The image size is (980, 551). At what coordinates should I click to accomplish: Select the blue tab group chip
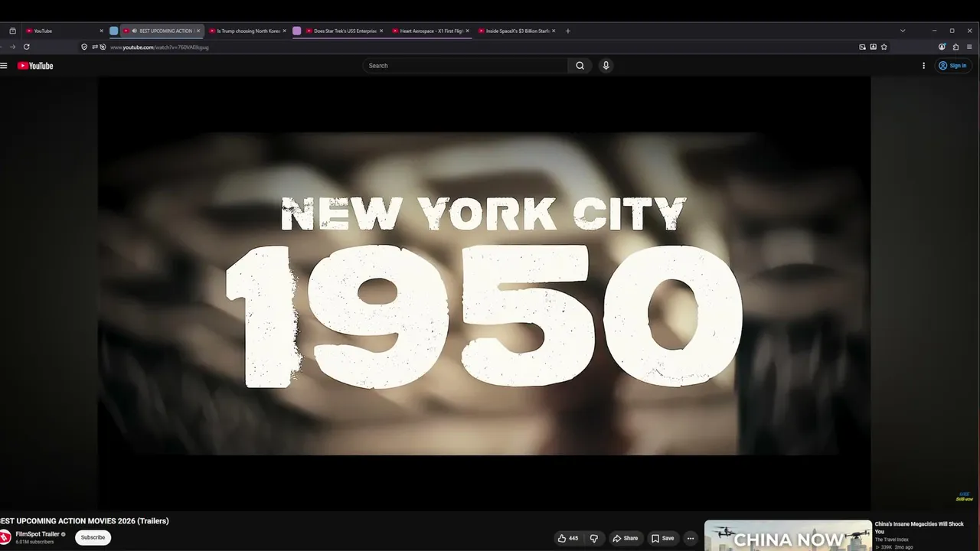point(114,31)
